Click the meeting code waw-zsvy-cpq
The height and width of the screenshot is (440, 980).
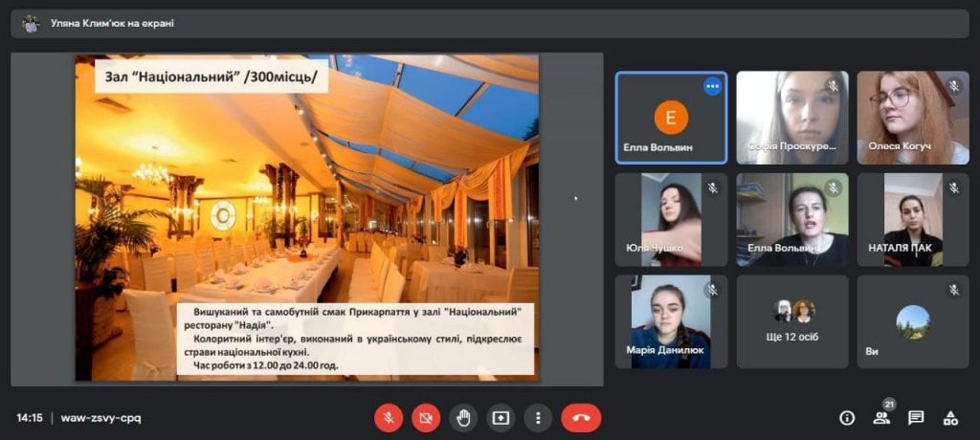click(x=100, y=418)
